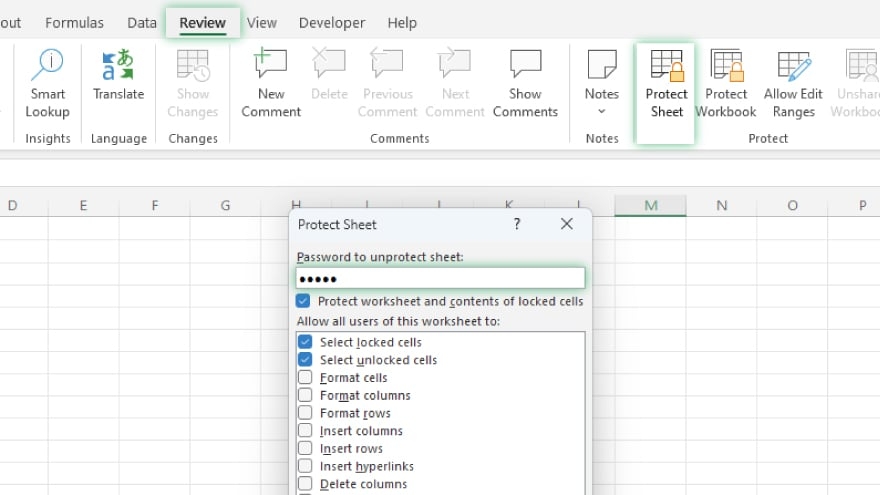Select column M header
The width and height of the screenshot is (880, 495).
point(650,205)
